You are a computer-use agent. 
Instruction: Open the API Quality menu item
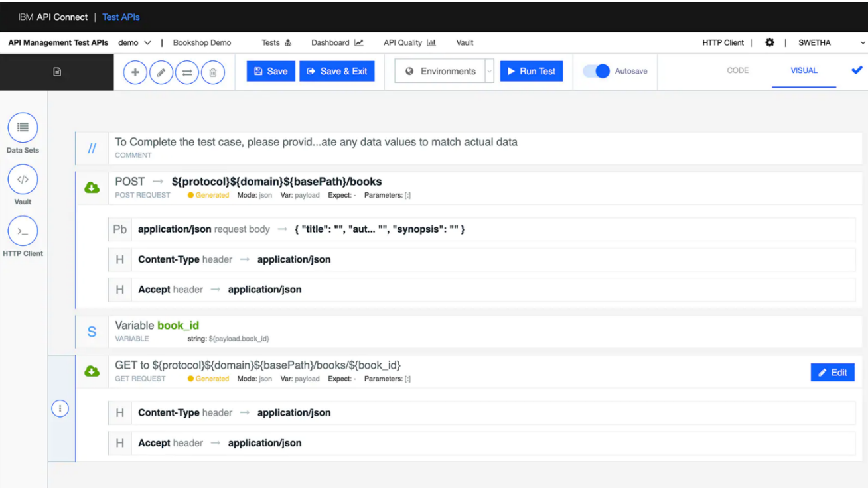point(409,42)
